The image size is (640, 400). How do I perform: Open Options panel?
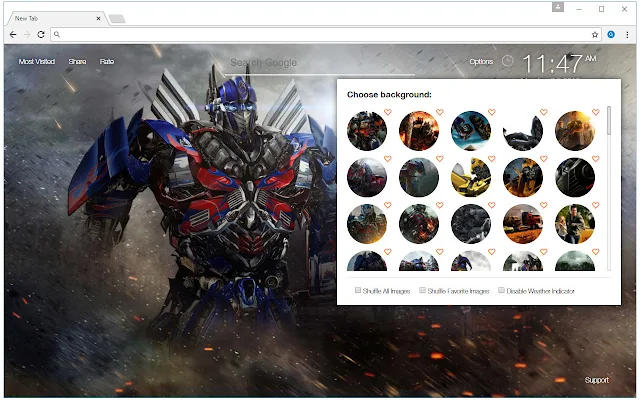[x=481, y=62]
